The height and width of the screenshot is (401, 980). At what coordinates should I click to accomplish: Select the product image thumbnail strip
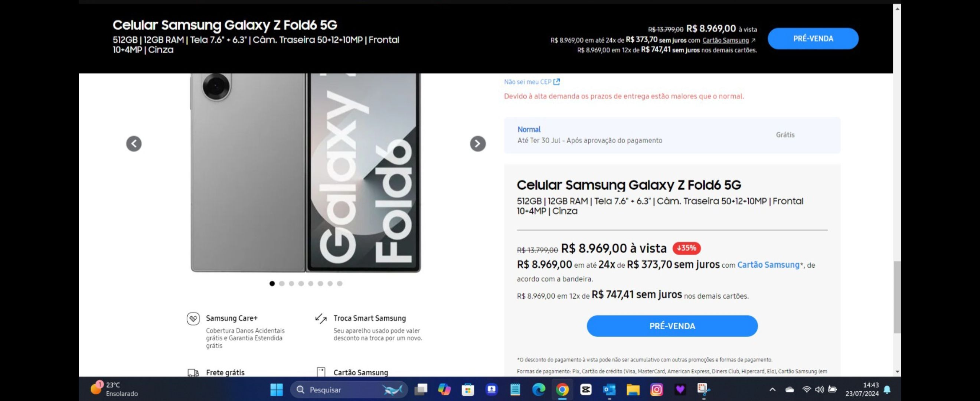pyautogui.click(x=306, y=283)
